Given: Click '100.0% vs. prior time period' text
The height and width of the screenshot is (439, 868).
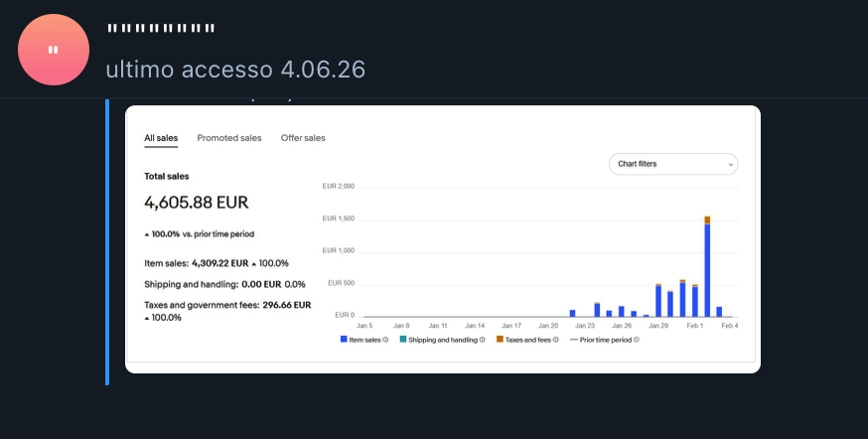Looking at the screenshot, I should point(203,234).
